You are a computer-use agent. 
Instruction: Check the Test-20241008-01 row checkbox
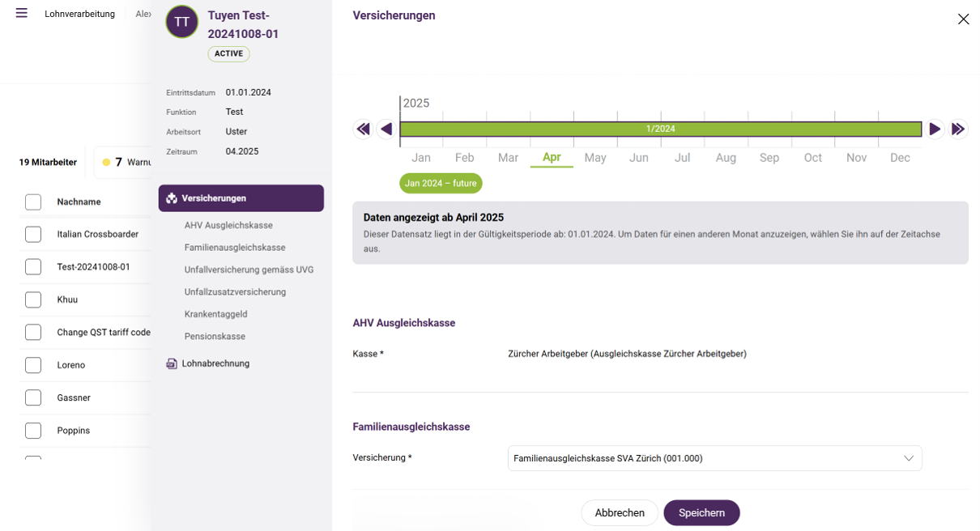(33, 266)
